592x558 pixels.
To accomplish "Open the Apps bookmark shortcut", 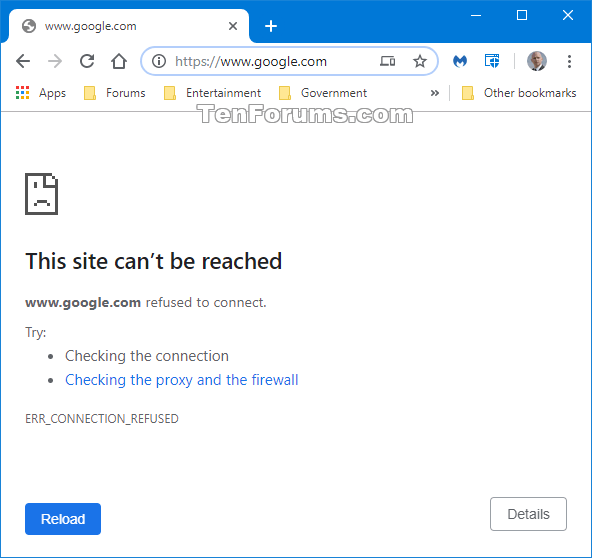I will 41,93.
